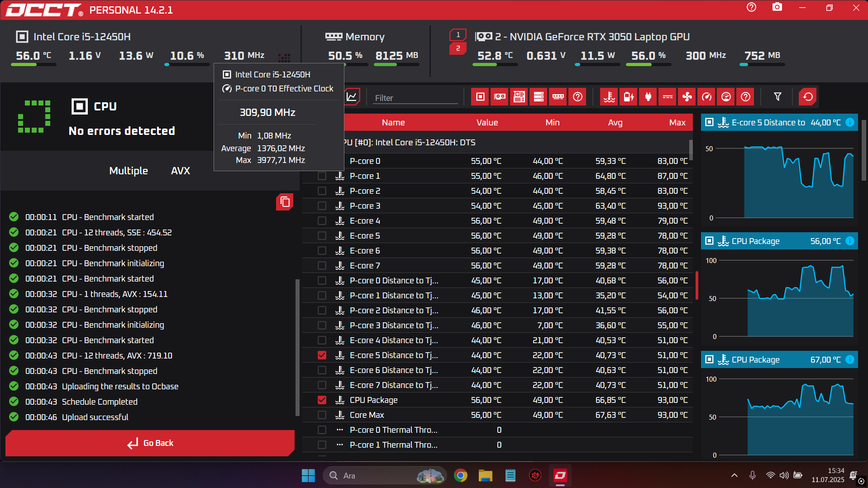
Task: Check the P-core 0 Thermal Throttling checkbox
Action: coord(322,430)
